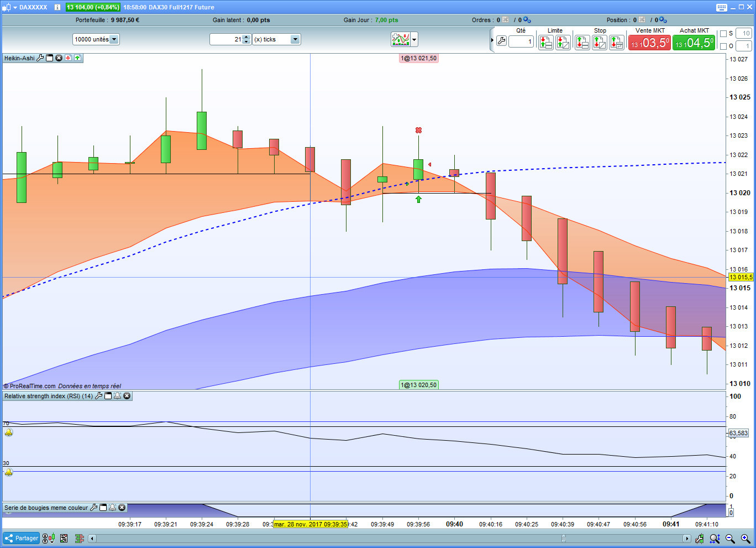Image resolution: width=756 pixels, height=548 pixels.
Task: Detach Serie de bougies panel window
Action: coord(103,508)
